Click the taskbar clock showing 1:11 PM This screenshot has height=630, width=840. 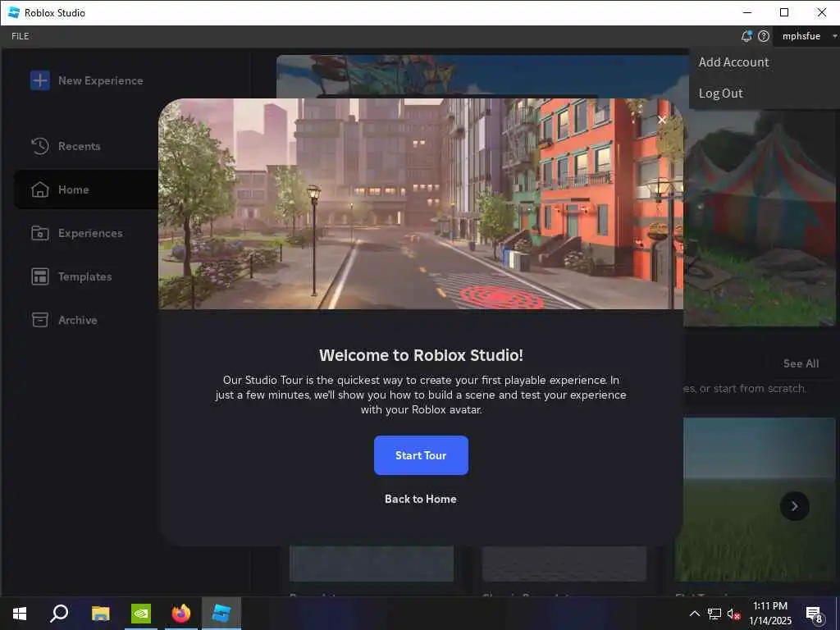pos(769,614)
